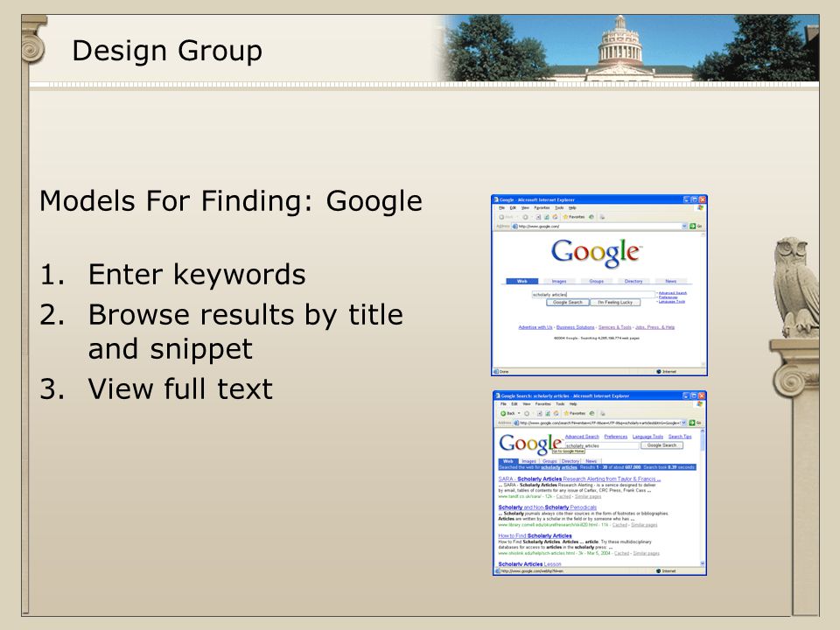Click the Mail icon in the Google homepage window

pyautogui.click(x=602, y=217)
